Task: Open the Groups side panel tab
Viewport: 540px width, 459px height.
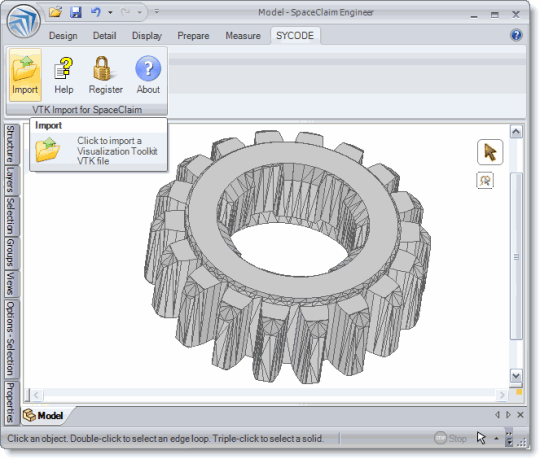Action: pos(11,253)
